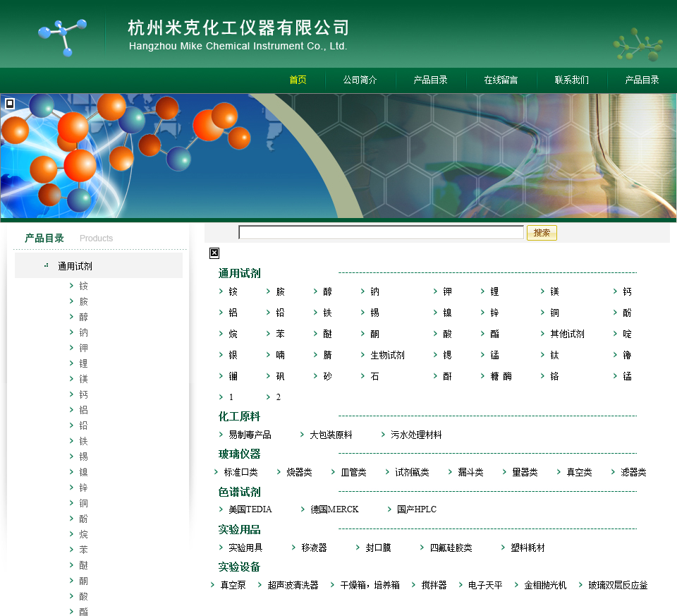Open the 联系我们 navigation tab
Viewport: 677px width, 616px height.
pos(572,80)
